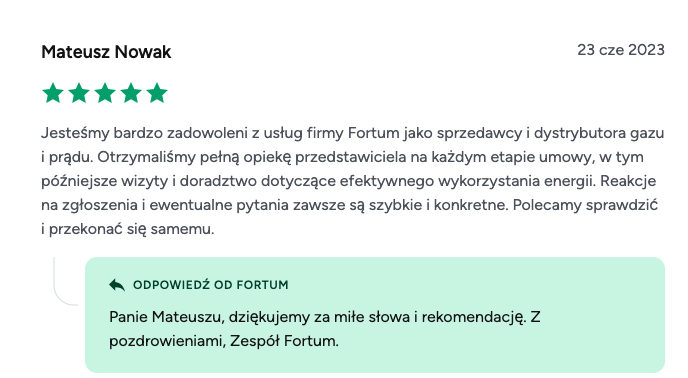Click the sentence Polecamy sprawdzić in review
The image size is (688, 378).
pyautogui.click(x=585, y=205)
